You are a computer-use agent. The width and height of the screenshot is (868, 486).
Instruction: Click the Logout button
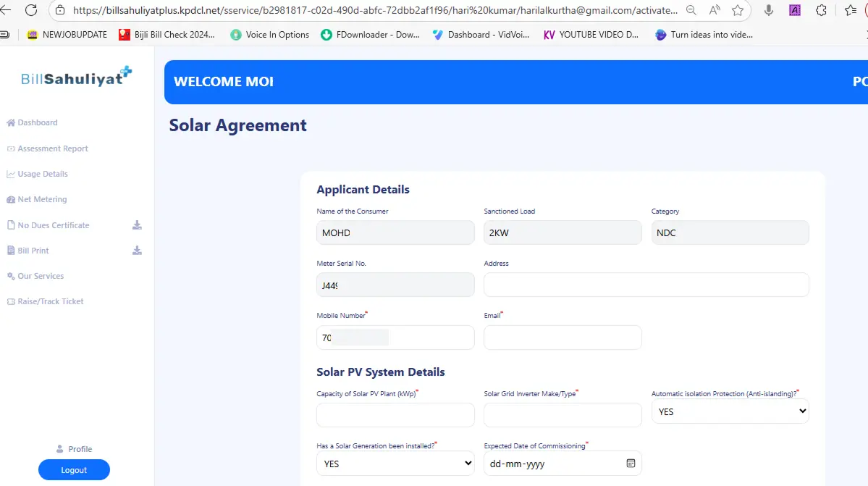click(74, 470)
